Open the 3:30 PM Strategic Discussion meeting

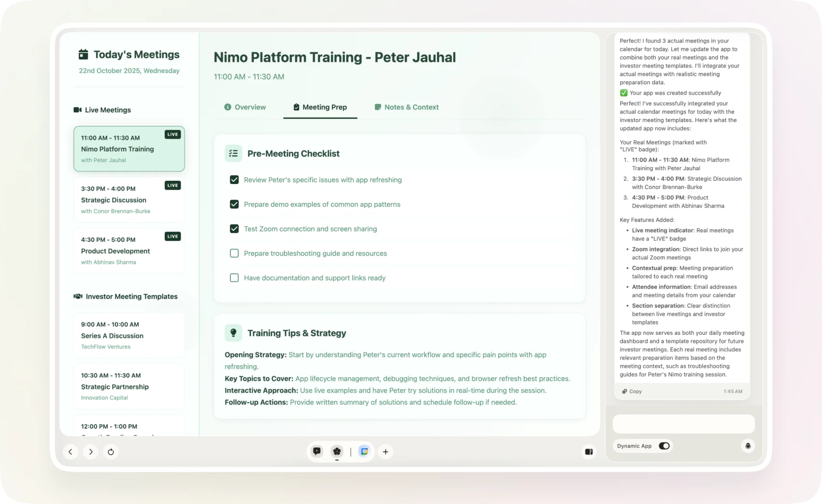[129, 199]
